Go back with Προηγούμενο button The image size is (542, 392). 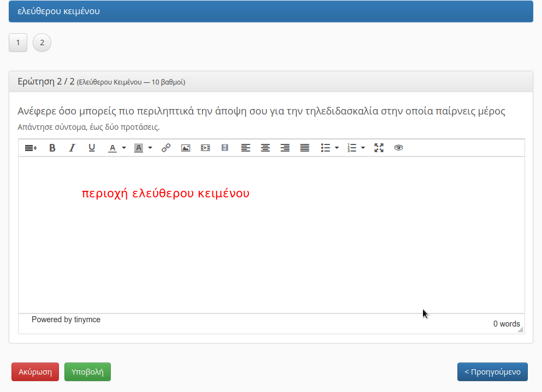pyautogui.click(x=492, y=372)
